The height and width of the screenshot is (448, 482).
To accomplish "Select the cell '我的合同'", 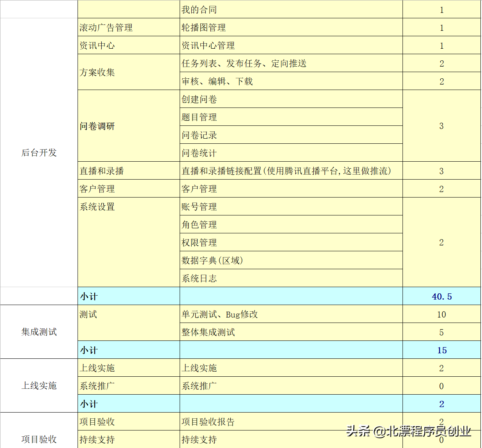I will tap(291, 9).
